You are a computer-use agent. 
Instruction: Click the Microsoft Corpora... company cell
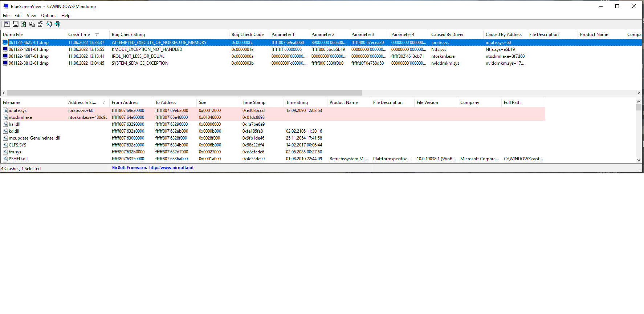(480, 159)
